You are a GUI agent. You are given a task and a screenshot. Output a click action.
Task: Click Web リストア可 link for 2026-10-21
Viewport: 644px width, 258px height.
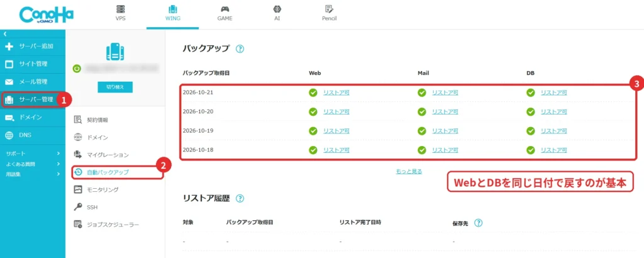point(336,93)
